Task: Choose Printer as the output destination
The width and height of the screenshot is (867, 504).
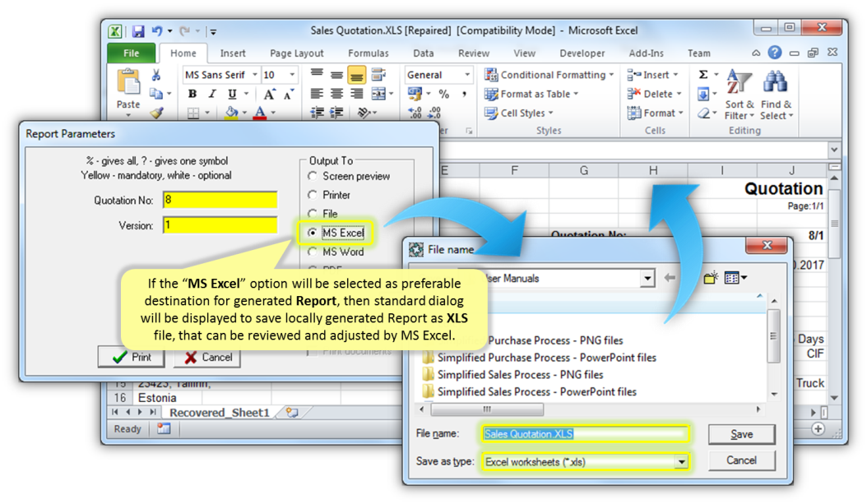Action: point(313,195)
